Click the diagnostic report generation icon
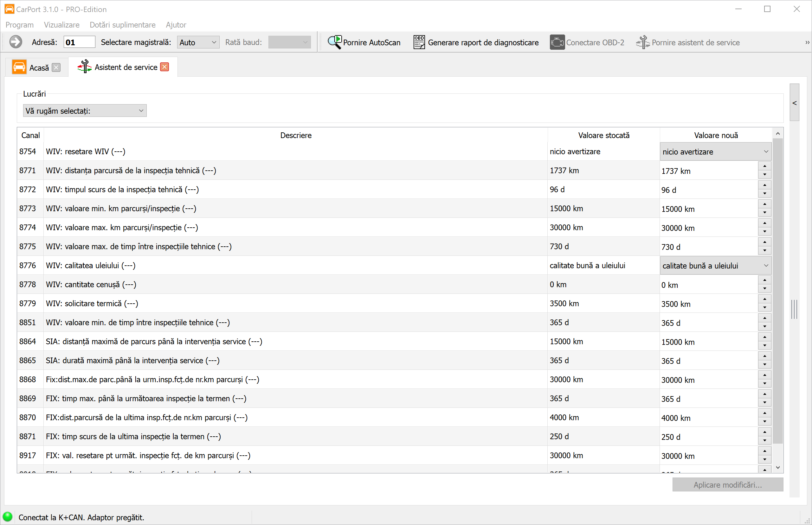The image size is (812, 525). coord(419,42)
